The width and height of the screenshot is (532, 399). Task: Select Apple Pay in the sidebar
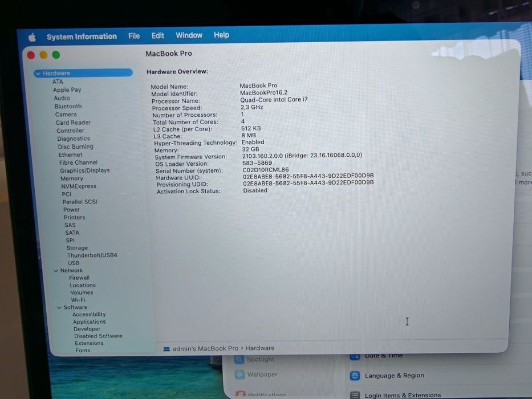tap(67, 90)
